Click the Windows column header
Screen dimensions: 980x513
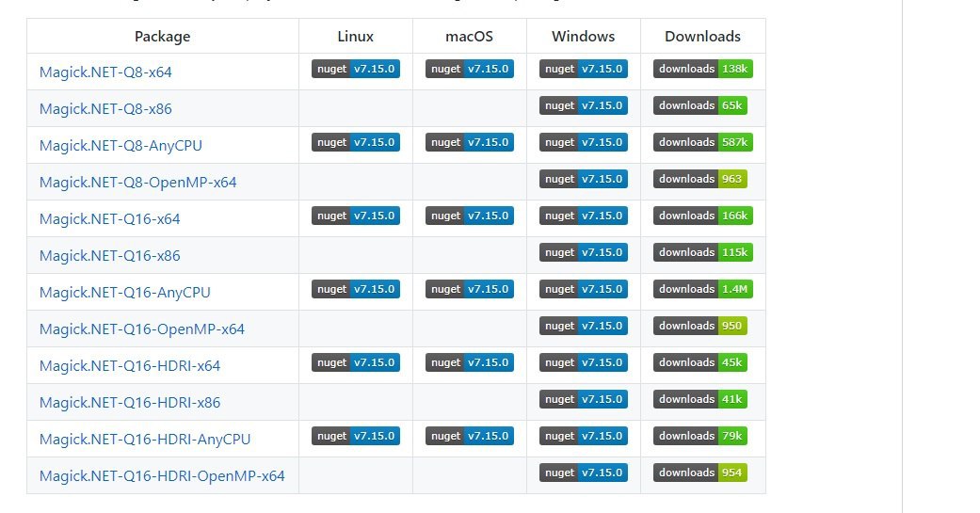tap(583, 37)
